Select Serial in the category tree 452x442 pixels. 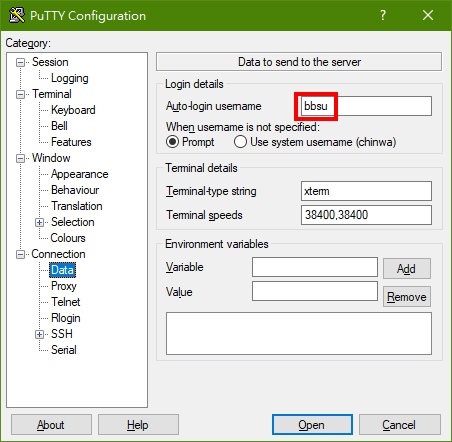coord(64,350)
